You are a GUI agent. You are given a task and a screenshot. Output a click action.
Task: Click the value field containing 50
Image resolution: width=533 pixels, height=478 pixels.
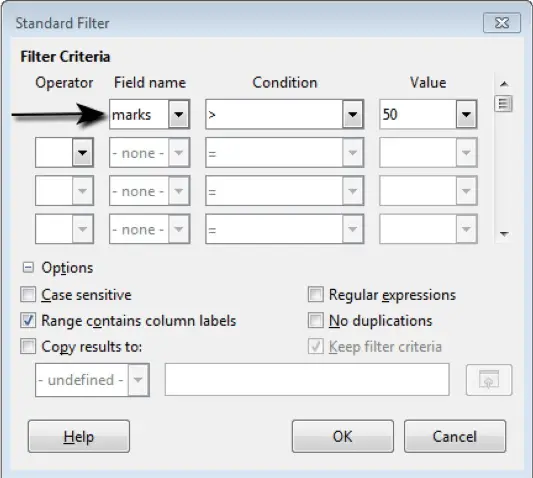point(418,114)
